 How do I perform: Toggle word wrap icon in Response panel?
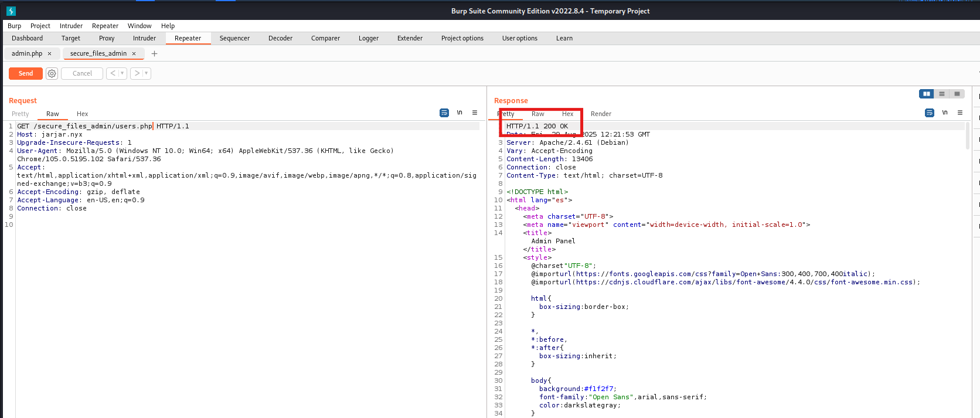[x=929, y=113]
